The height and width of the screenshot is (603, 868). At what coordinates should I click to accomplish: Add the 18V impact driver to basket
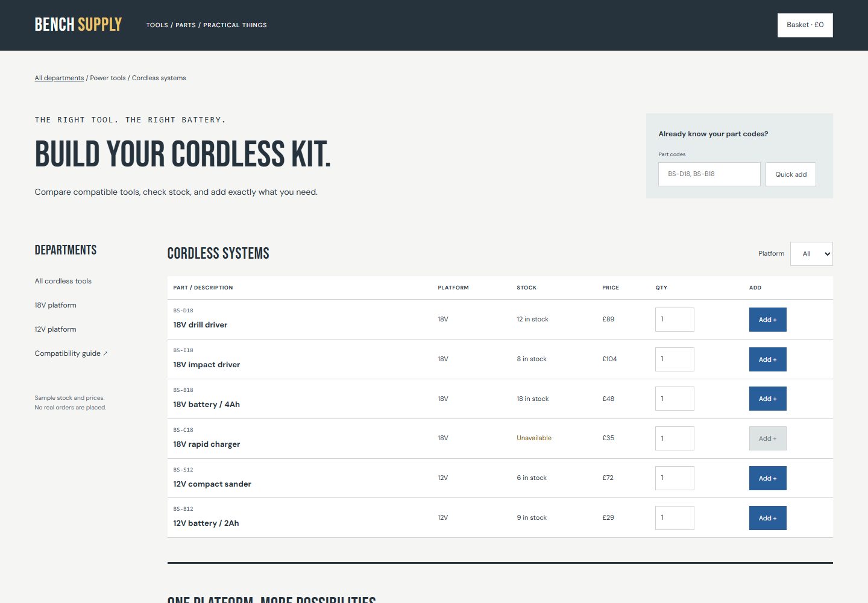pos(768,359)
